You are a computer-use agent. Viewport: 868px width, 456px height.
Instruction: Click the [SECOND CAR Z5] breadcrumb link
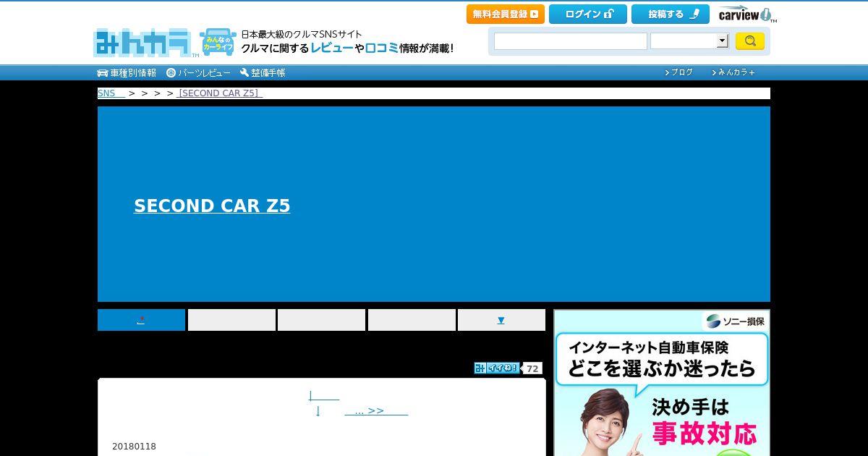(220, 93)
